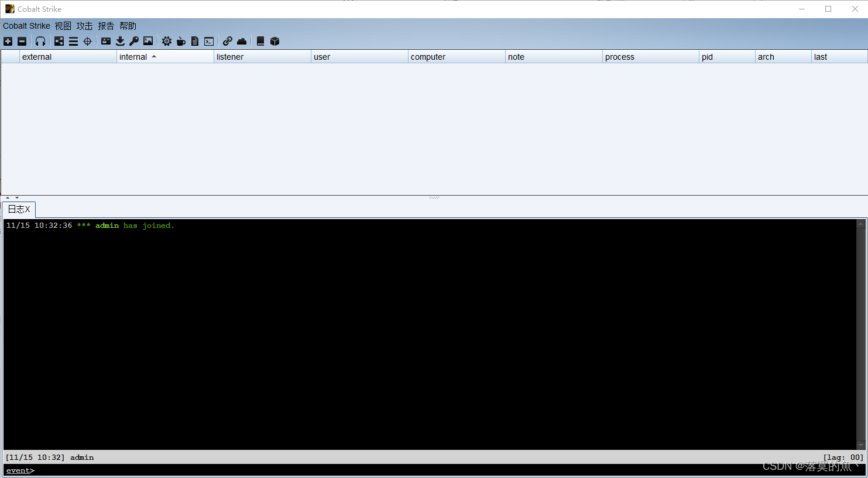Expand split pane with small down arrow
The width and height of the screenshot is (868, 478).
pos(17,198)
